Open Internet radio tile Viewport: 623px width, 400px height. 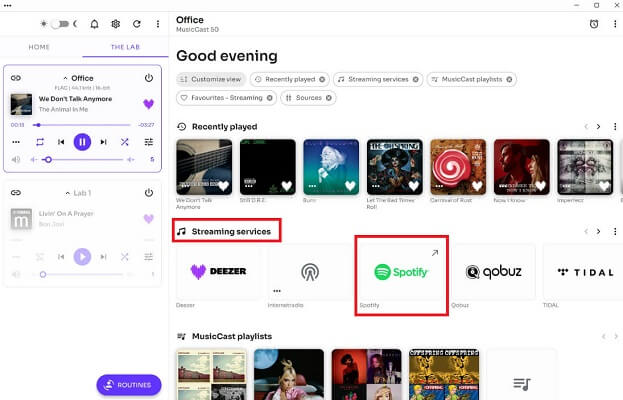click(310, 272)
